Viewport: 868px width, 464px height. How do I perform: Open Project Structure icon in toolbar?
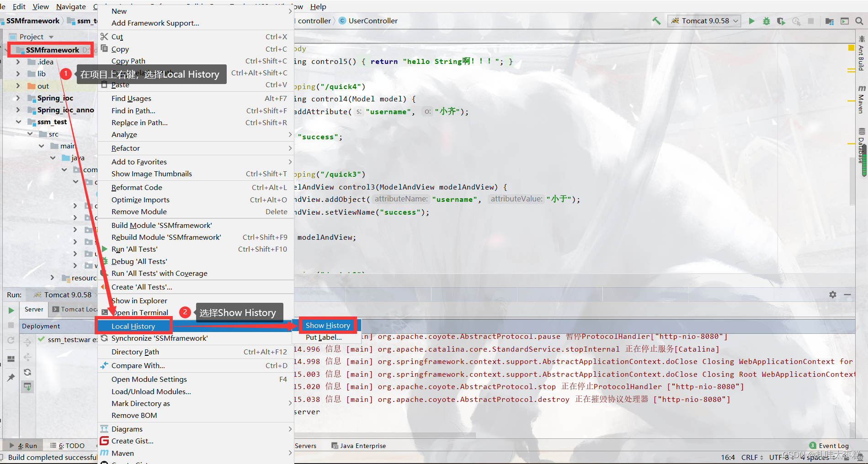click(x=830, y=21)
